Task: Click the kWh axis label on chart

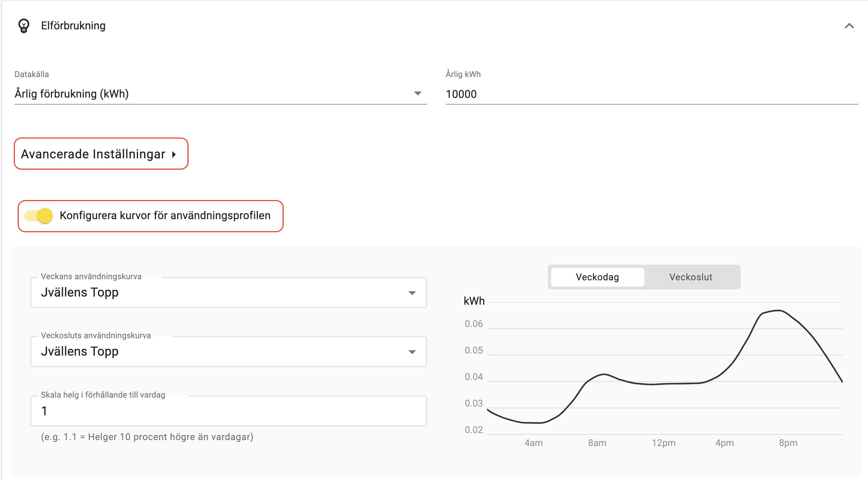Action: [x=474, y=301]
